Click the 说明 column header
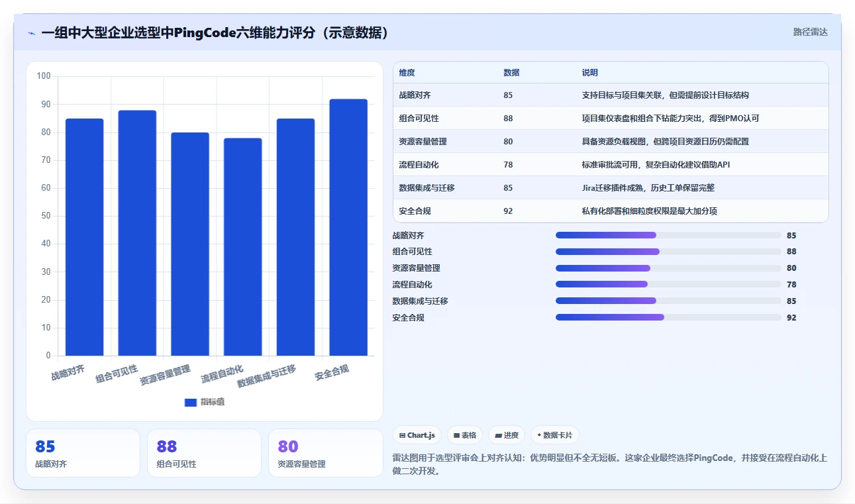This screenshot has width=855, height=504. 590,73
